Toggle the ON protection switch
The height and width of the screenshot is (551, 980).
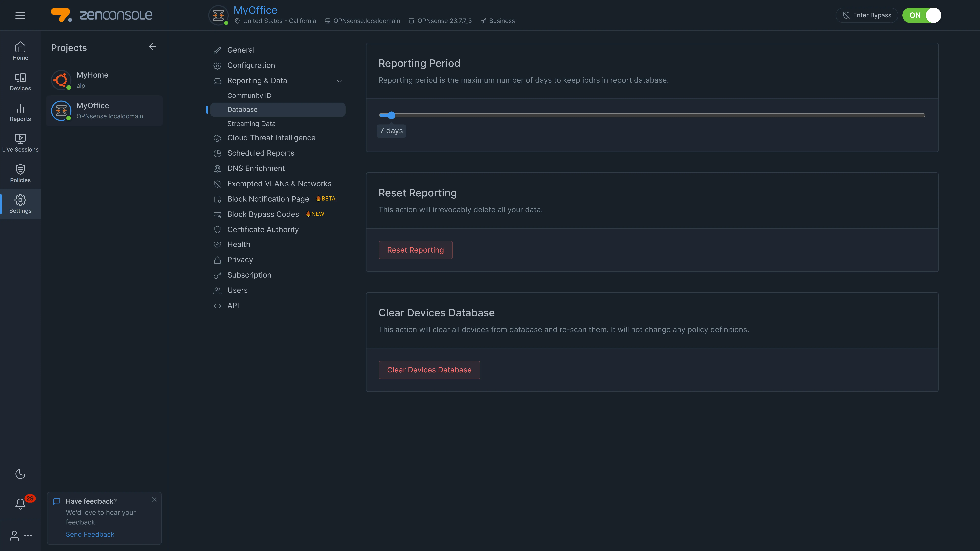[922, 15]
